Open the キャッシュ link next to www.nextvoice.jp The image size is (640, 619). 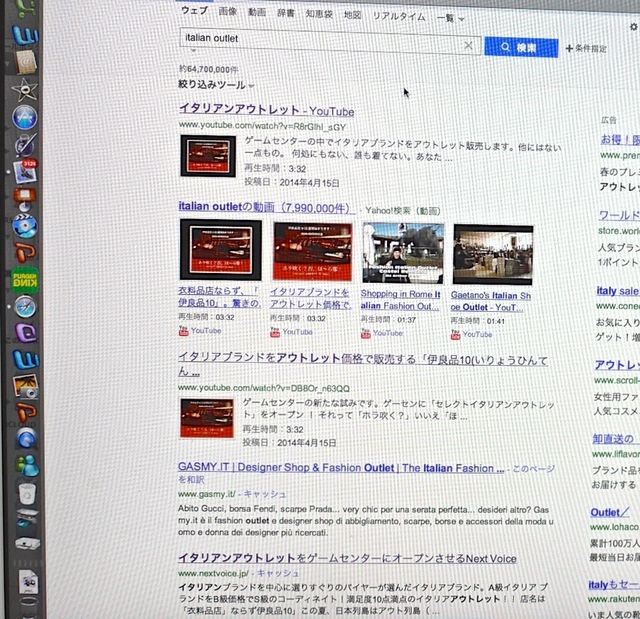pos(278,573)
